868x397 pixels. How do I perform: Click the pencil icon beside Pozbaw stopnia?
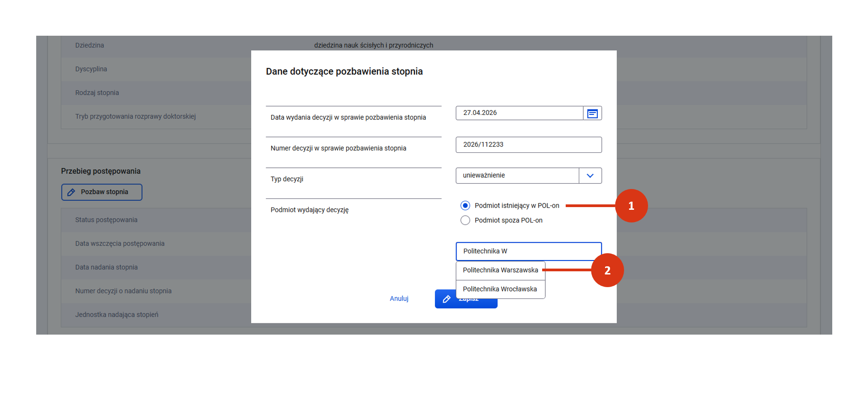pos(71,193)
